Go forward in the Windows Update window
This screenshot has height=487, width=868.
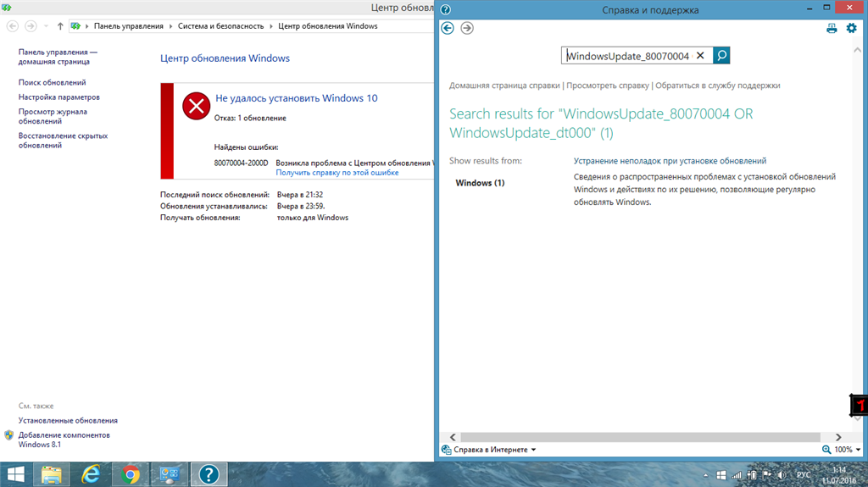pyautogui.click(x=31, y=26)
